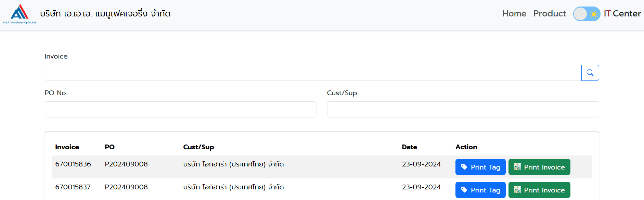Click the magnifier search icon button

(590, 73)
